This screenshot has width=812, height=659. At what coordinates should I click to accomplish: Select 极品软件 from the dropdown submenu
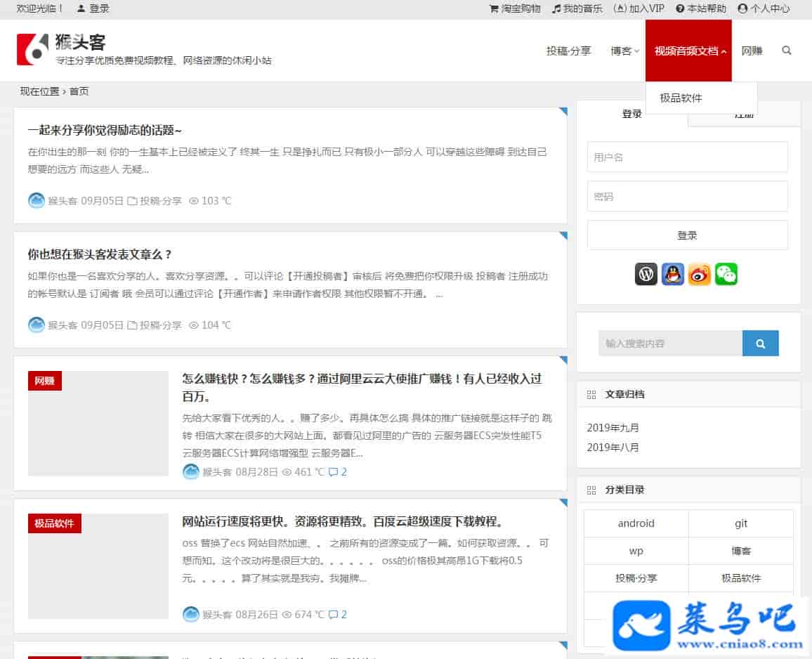click(681, 98)
